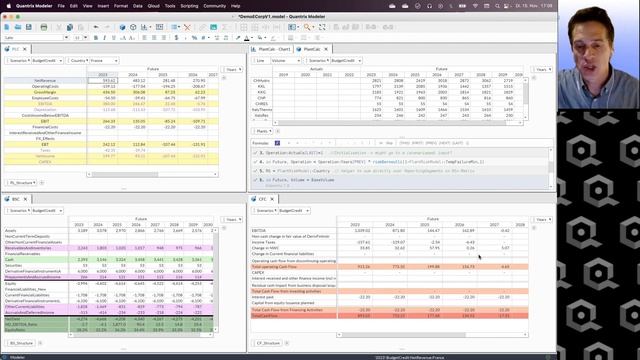
Task: Click the currency dollar format icon
Action: [176, 38]
